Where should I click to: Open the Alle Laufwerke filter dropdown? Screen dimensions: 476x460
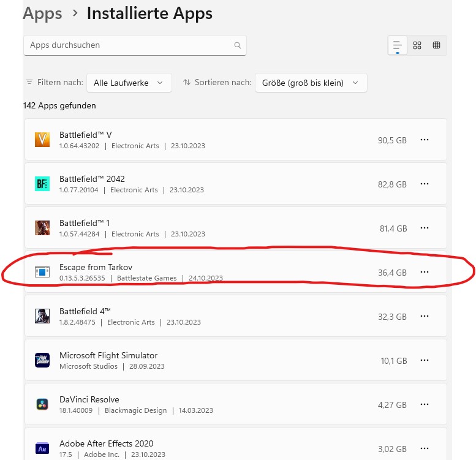pyautogui.click(x=129, y=83)
